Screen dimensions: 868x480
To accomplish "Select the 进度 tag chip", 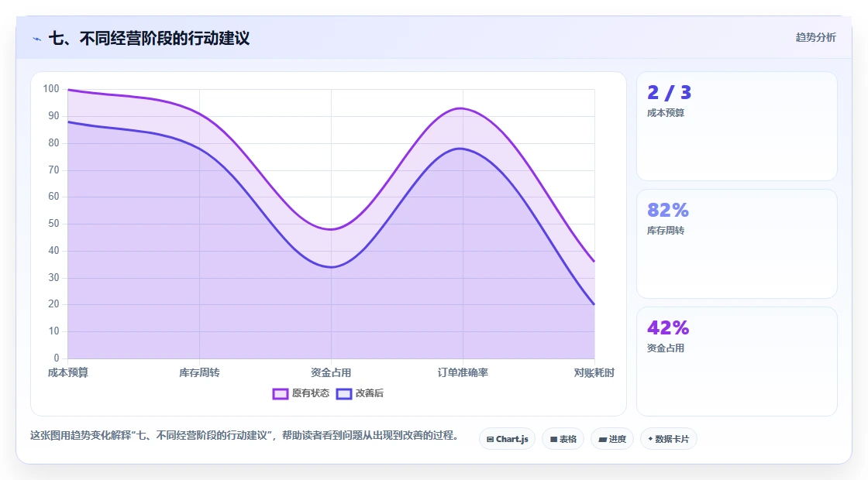I will pyautogui.click(x=612, y=439).
